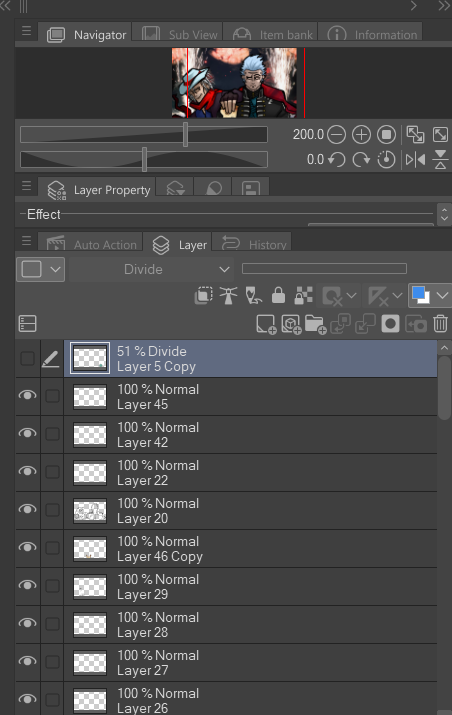The image size is (452, 715).
Task: Open the Divide blending mode dropdown
Action: (x=151, y=269)
